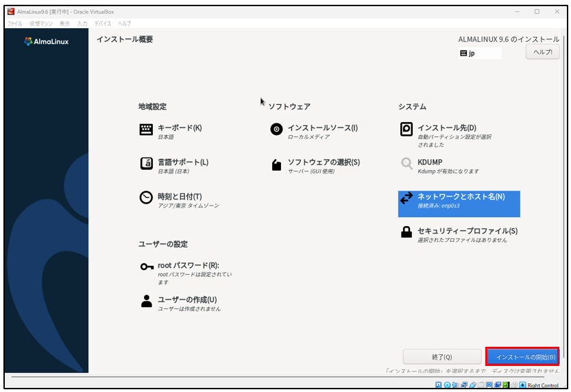
Task: Click the clock icon for 時刻と日付
Action: 146,198
